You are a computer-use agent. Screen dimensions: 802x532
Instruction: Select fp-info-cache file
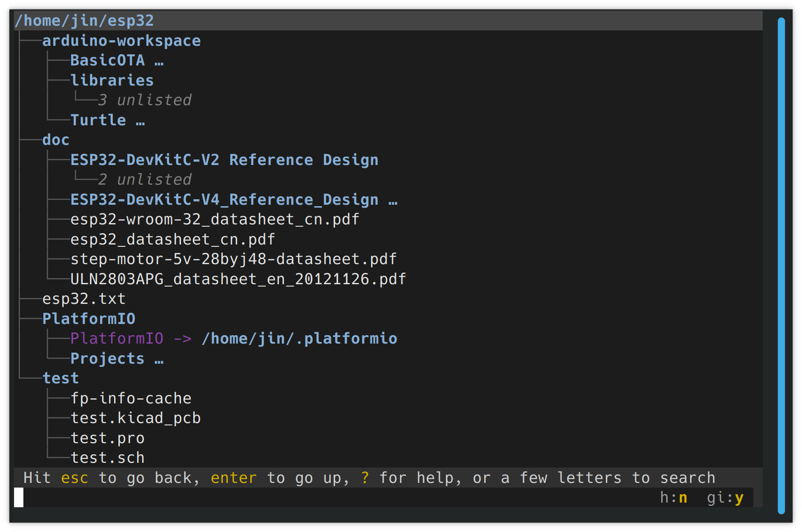[x=131, y=398]
